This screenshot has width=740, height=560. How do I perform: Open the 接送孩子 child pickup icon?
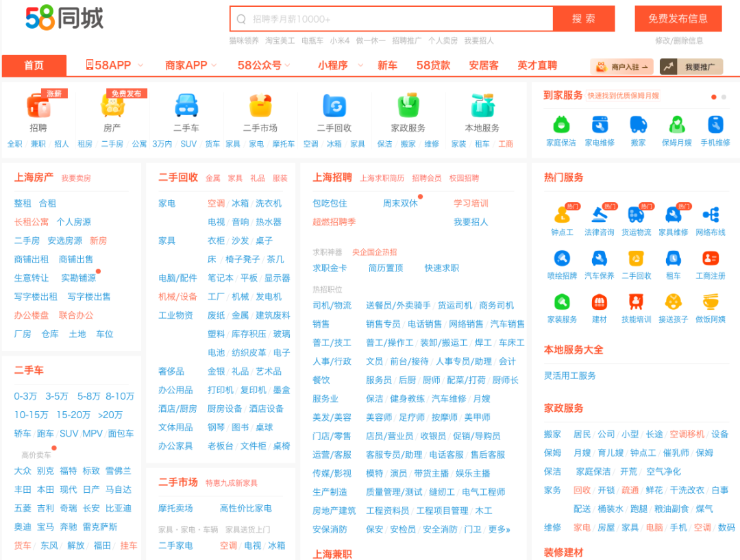click(674, 302)
